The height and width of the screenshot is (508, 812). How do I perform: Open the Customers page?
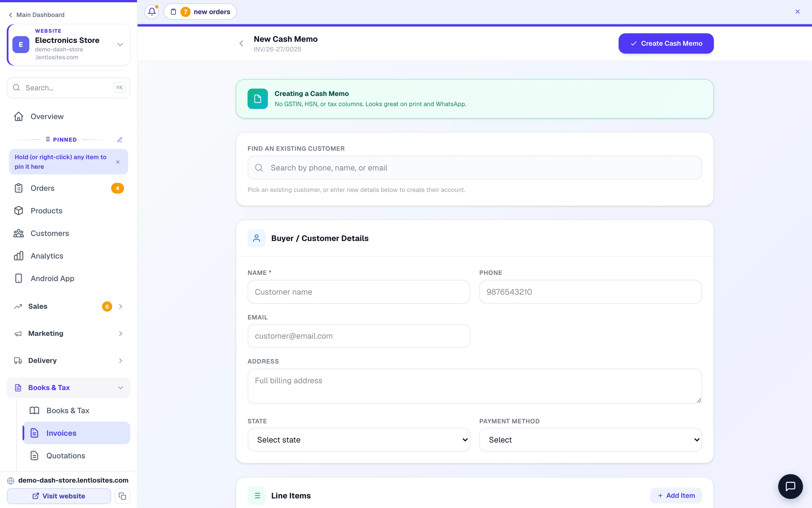tap(69, 233)
